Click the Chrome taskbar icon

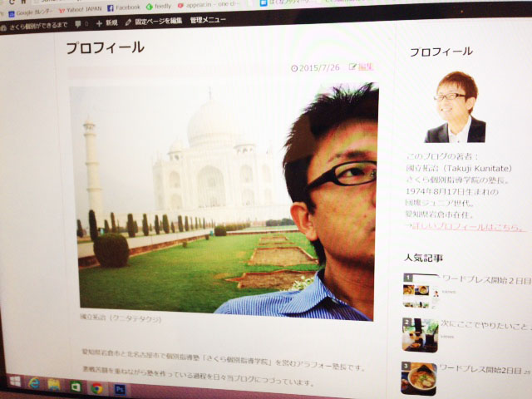(x=96, y=387)
